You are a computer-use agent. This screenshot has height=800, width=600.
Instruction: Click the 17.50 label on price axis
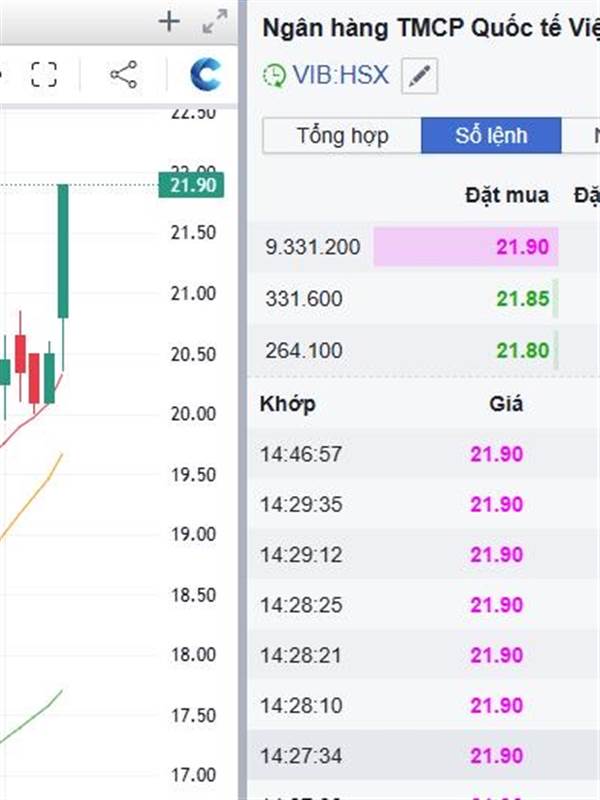click(x=193, y=715)
